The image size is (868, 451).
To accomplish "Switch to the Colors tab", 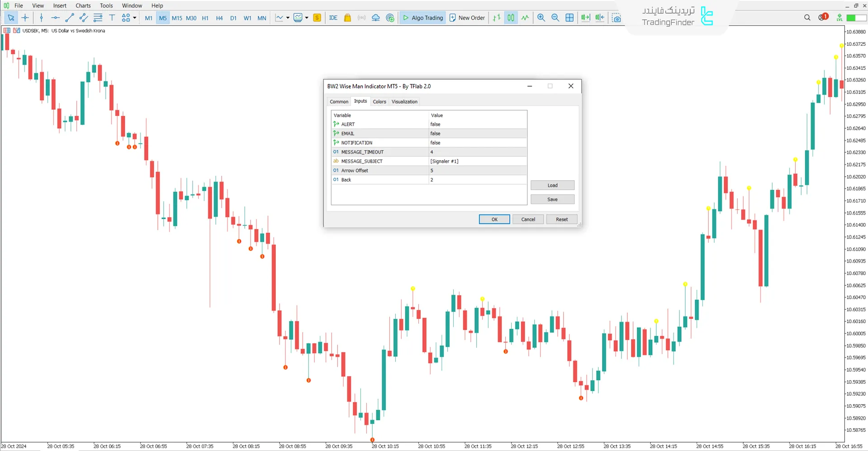I will (379, 101).
